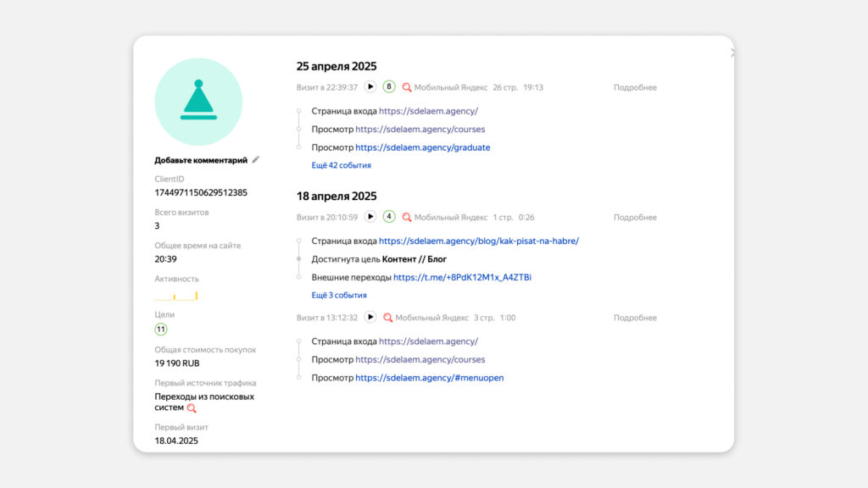Click the green goals badge showing 8
Image resolution: width=868 pixels, height=488 pixels.
[389, 87]
